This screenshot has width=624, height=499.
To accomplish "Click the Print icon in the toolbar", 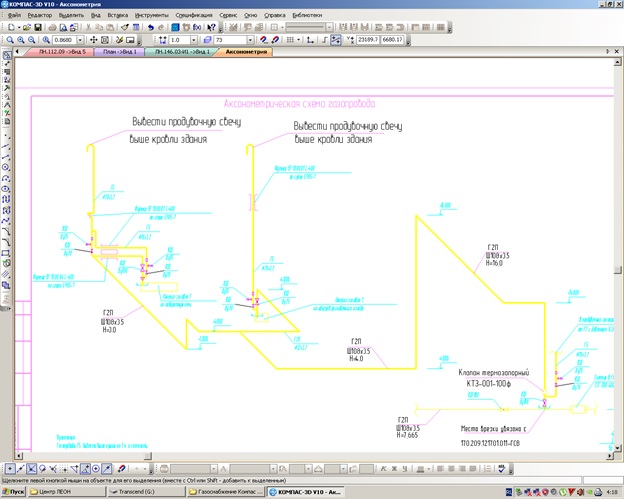I will pos(52,27).
